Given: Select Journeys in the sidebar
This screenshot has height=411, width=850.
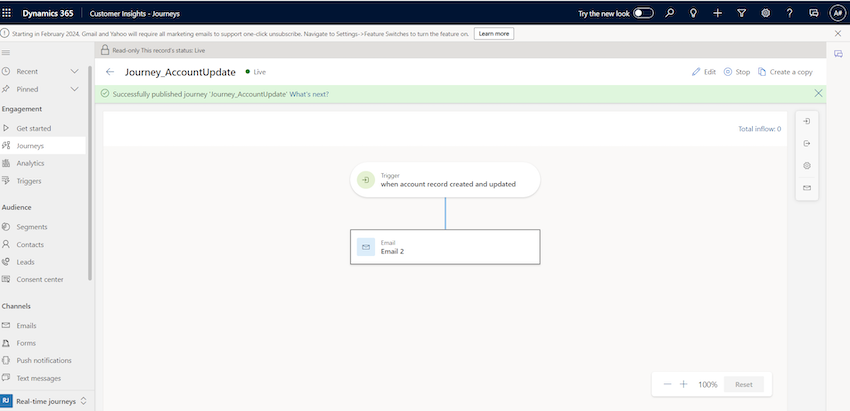Looking at the screenshot, I should [43, 146].
